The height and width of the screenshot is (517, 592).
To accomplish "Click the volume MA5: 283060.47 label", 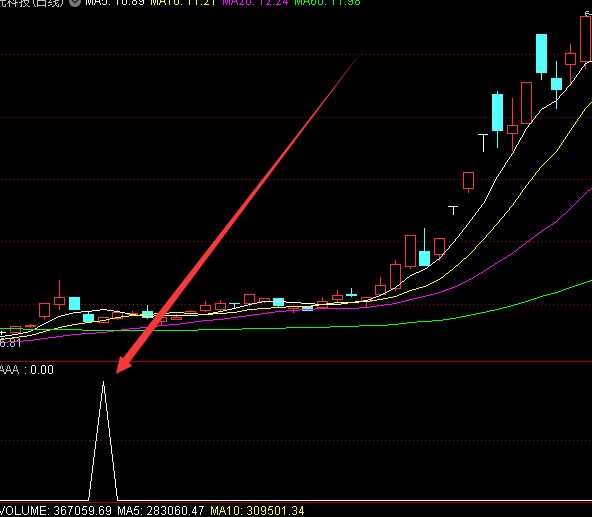I will (160, 511).
